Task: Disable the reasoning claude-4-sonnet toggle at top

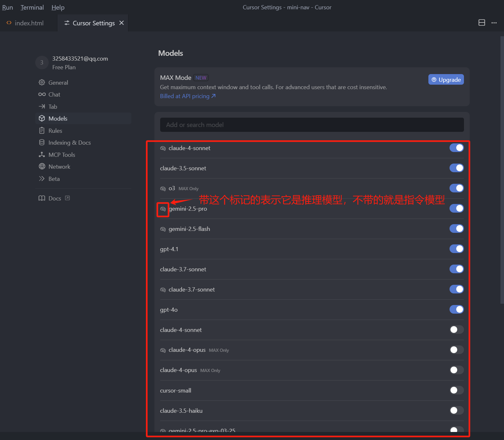Action: tap(457, 148)
